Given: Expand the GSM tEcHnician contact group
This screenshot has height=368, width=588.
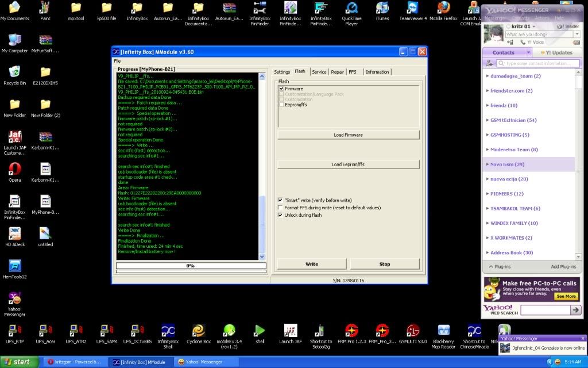Looking at the screenshot, I should 488,120.
